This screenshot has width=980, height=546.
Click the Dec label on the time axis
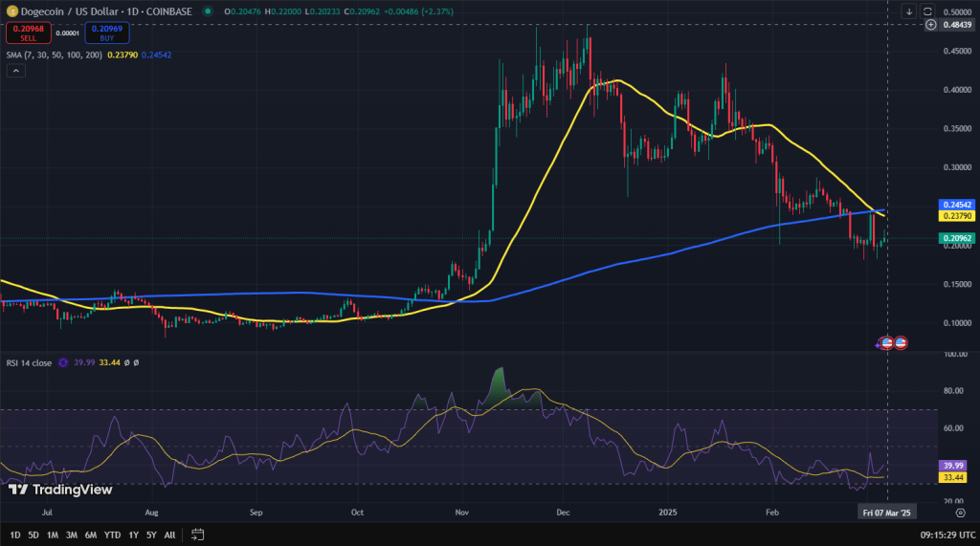563,513
